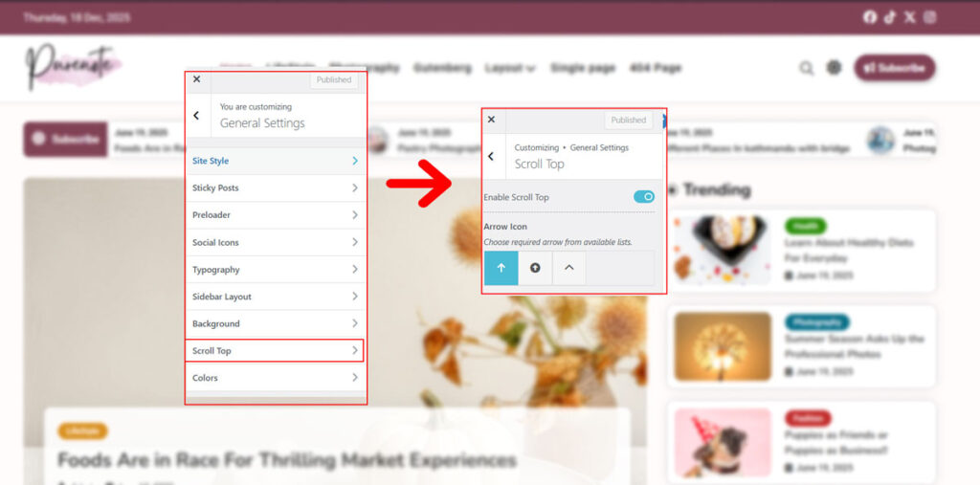The width and height of the screenshot is (980, 485).
Task: Expand the Typography settings section
Action: click(x=276, y=270)
